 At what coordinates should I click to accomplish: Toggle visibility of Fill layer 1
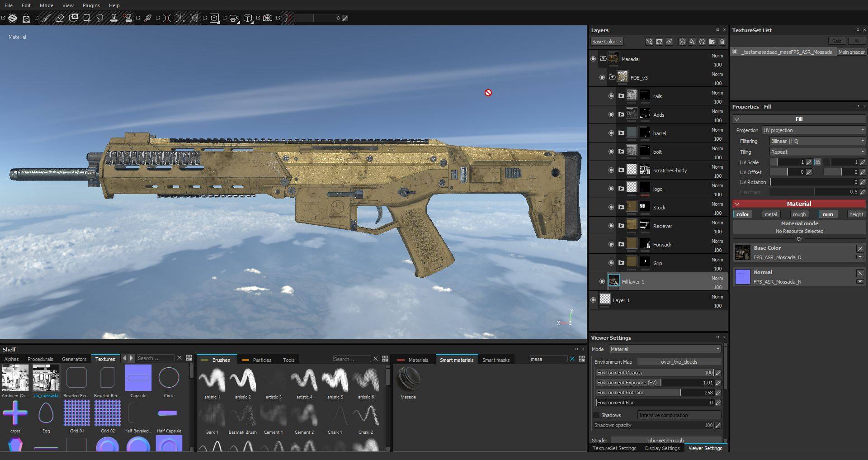(x=602, y=281)
